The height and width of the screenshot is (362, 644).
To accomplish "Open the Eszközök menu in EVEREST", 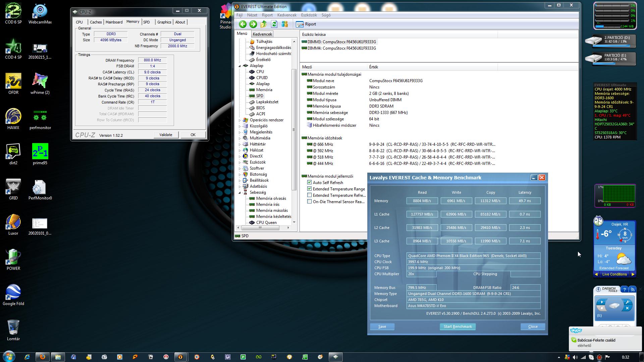I will tap(309, 15).
